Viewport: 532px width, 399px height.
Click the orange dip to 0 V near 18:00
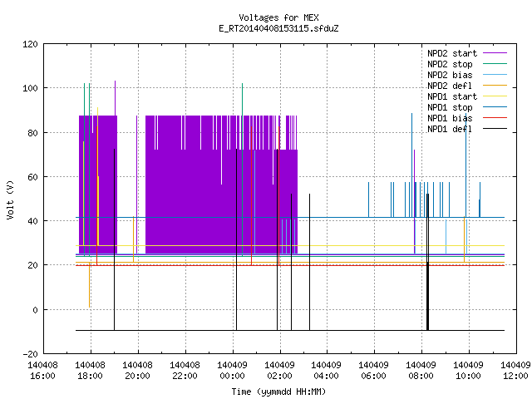(x=89, y=285)
